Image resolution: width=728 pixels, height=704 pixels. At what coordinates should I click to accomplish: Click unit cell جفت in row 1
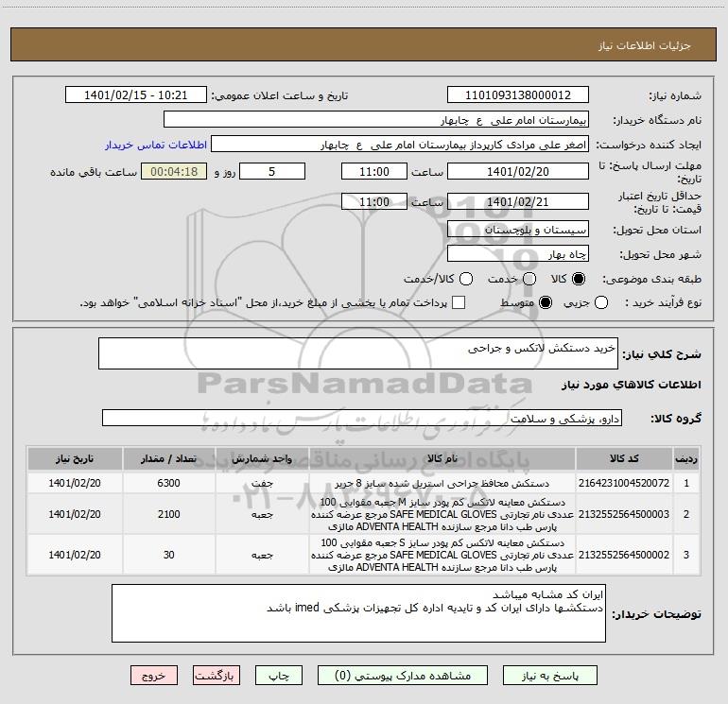[262, 483]
